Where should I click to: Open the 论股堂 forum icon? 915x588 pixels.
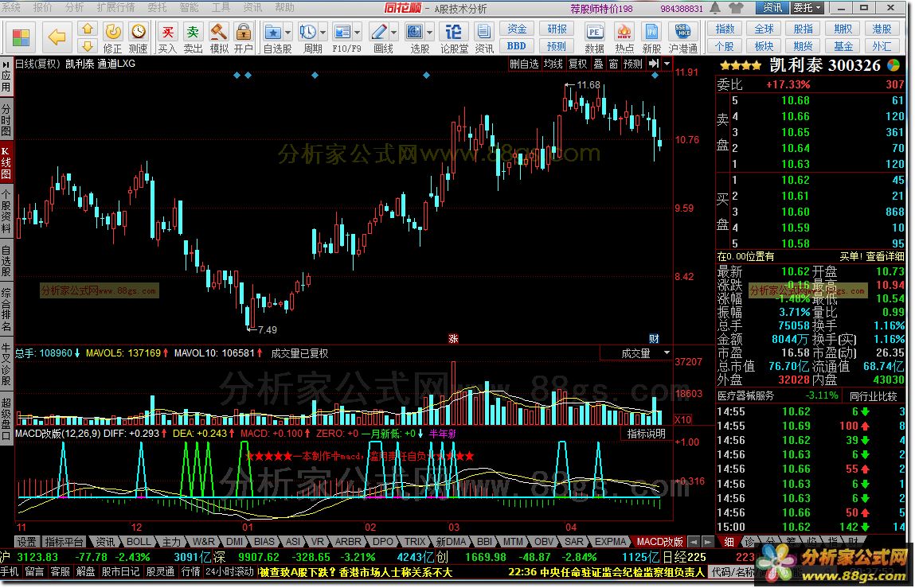pyautogui.click(x=453, y=32)
